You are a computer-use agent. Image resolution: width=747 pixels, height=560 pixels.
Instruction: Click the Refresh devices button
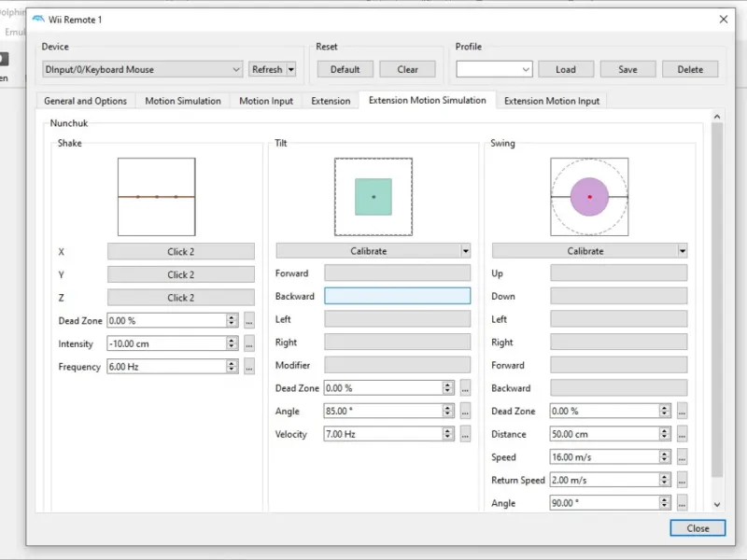pos(267,69)
